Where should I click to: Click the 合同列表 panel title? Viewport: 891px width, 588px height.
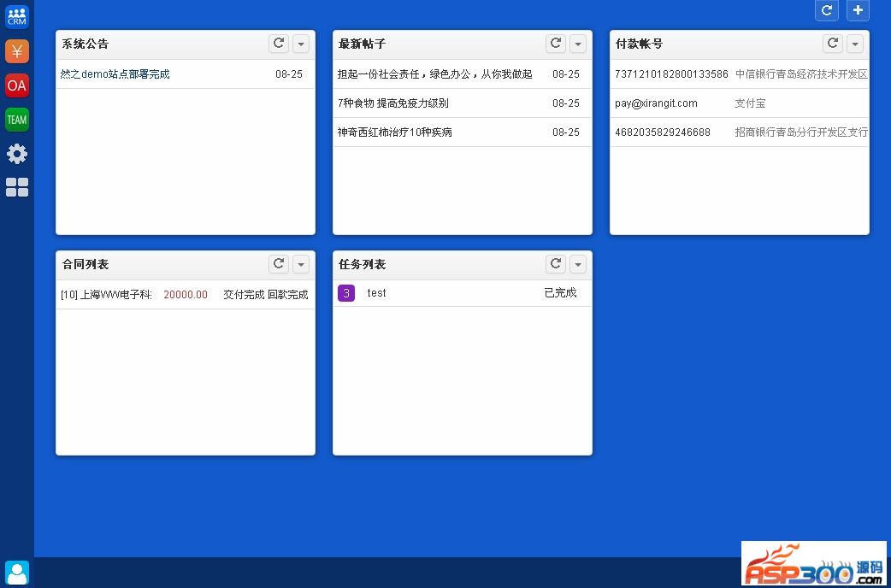tap(86, 264)
